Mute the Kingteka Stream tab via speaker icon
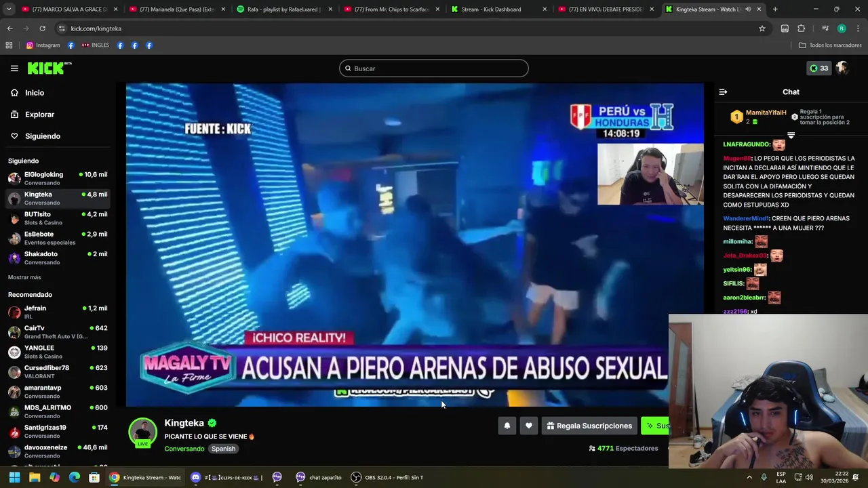Screen dimensions: 868x488 click(x=748, y=9)
